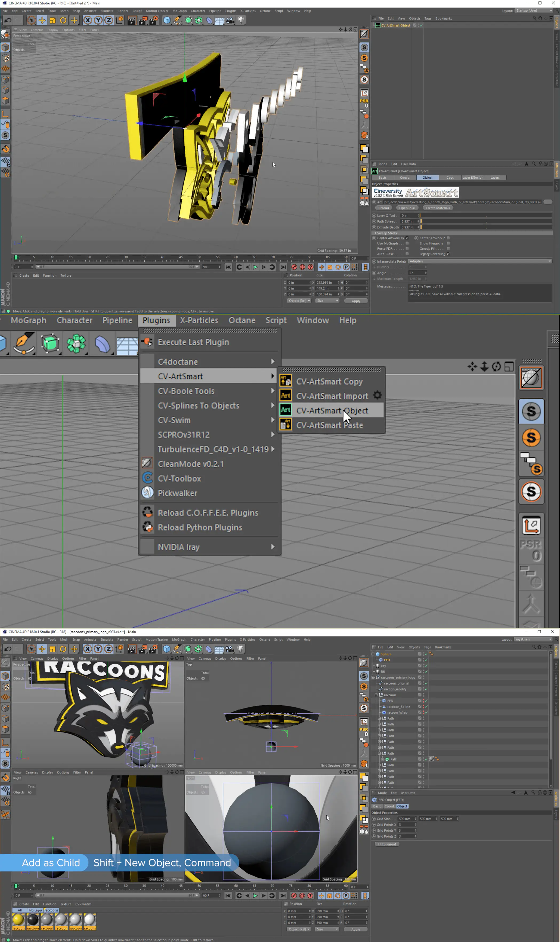Viewport: 560px width, 942px height.
Task: Click the orange S icon in zoomed sidebar
Action: [531, 438]
